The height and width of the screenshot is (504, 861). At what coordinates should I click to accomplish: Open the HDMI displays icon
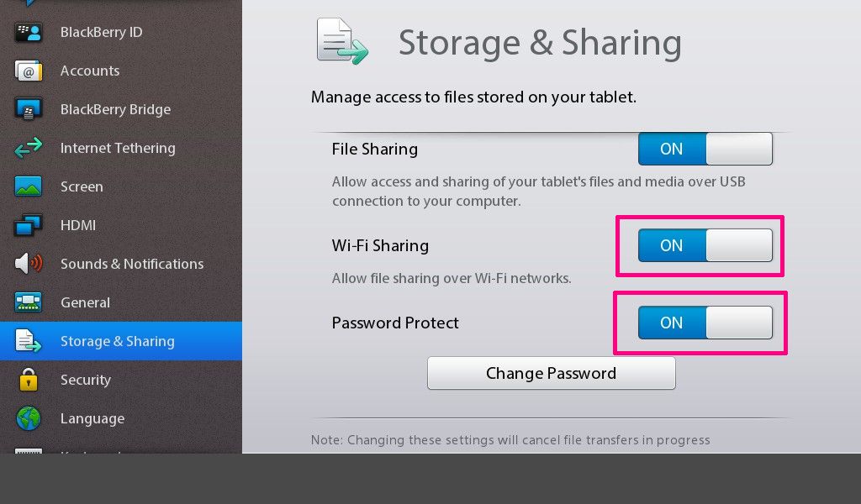[x=28, y=225]
